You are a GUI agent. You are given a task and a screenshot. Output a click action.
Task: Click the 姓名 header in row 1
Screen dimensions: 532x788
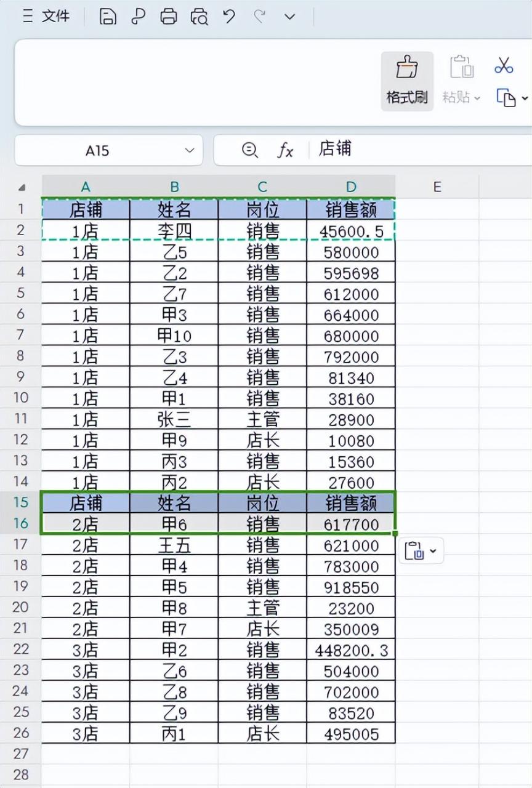(174, 210)
